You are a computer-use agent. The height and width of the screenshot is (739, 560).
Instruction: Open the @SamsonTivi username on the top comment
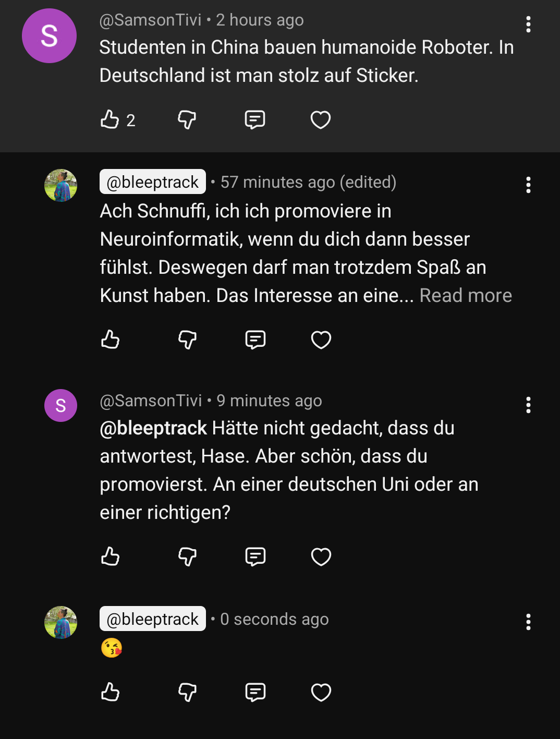(x=150, y=20)
